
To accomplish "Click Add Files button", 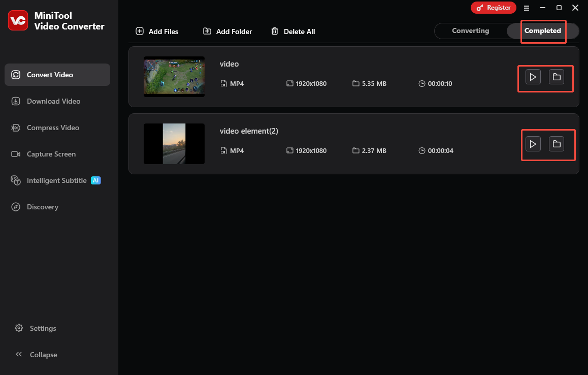I will click(x=157, y=32).
